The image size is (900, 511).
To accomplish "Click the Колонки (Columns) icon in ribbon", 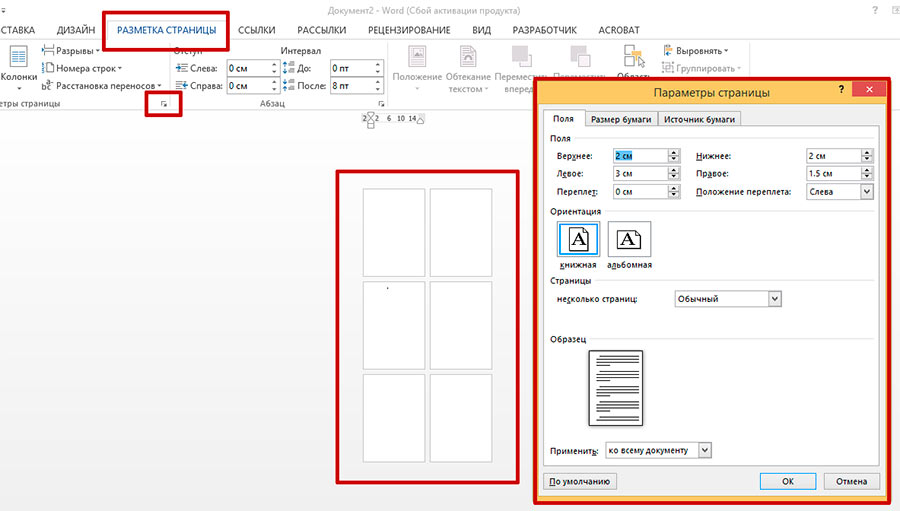I will tap(17, 60).
